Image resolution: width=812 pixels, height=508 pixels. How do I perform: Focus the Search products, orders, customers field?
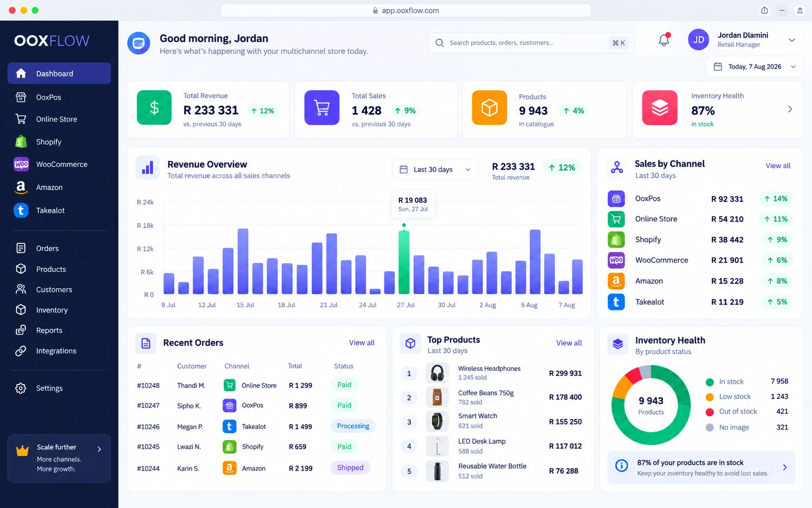coord(531,43)
